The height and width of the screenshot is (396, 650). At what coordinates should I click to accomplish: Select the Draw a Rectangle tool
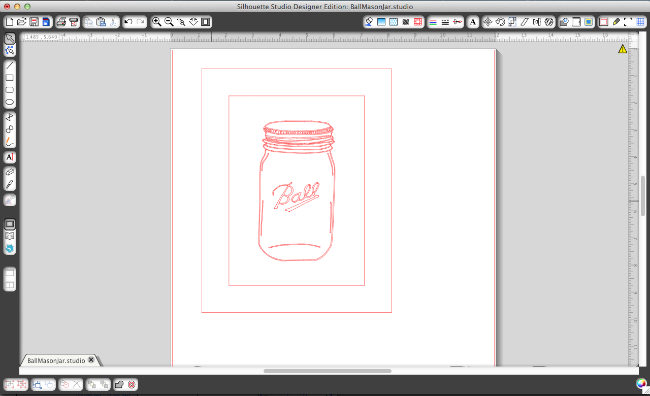tap(10, 78)
